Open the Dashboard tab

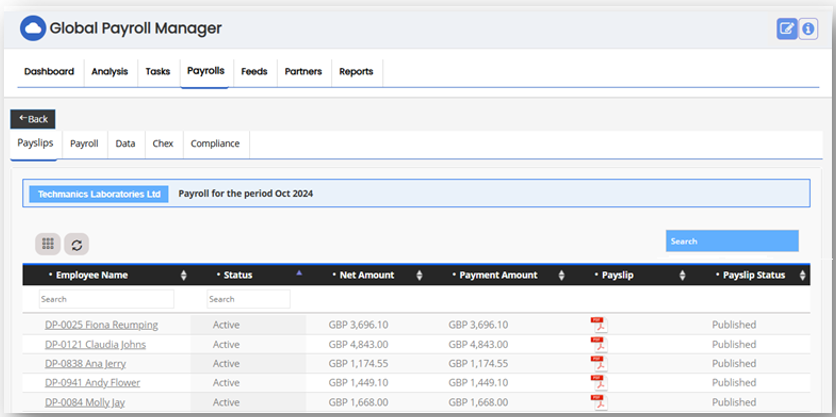pyautogui.click(x=49, y=71)
